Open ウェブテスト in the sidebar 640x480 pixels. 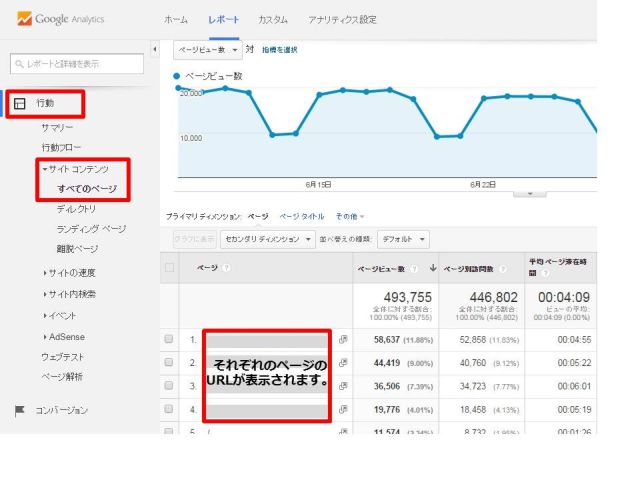62,357
